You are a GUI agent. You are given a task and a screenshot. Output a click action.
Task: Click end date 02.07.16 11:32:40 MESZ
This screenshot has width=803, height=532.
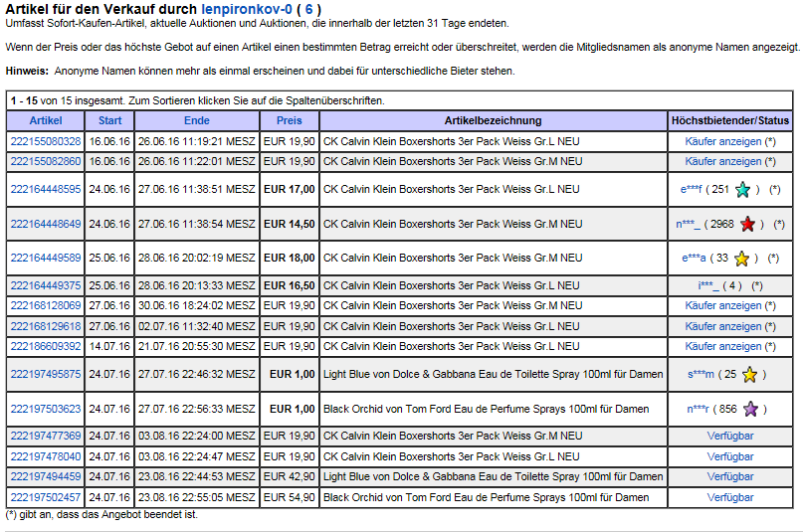coord(197,326)
